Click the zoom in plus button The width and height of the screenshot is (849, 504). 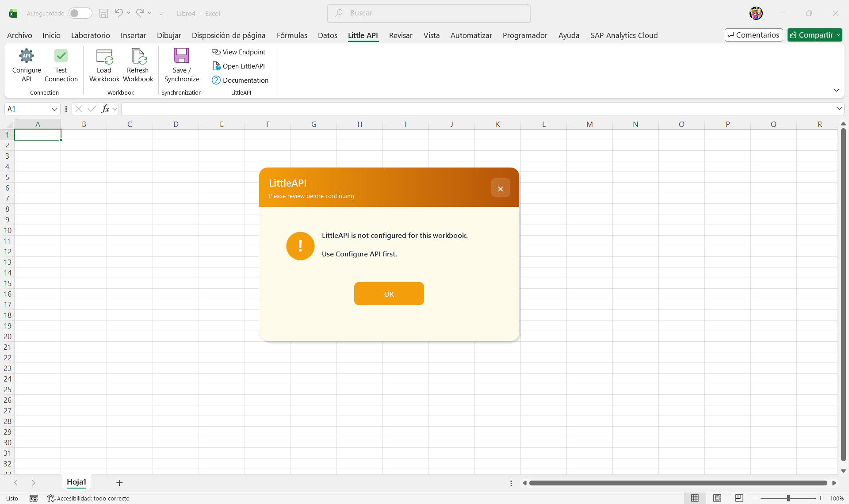pos(821,498)
